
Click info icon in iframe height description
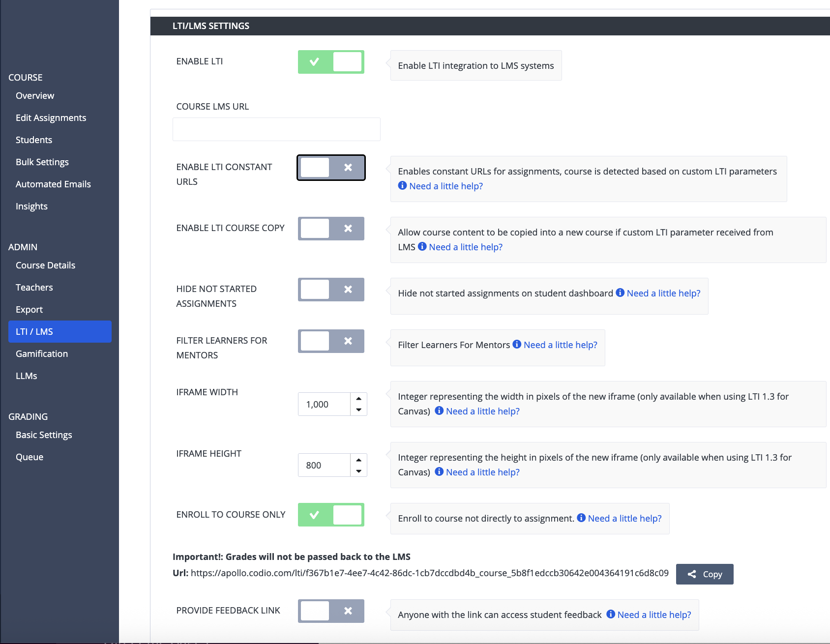(439, 471)
